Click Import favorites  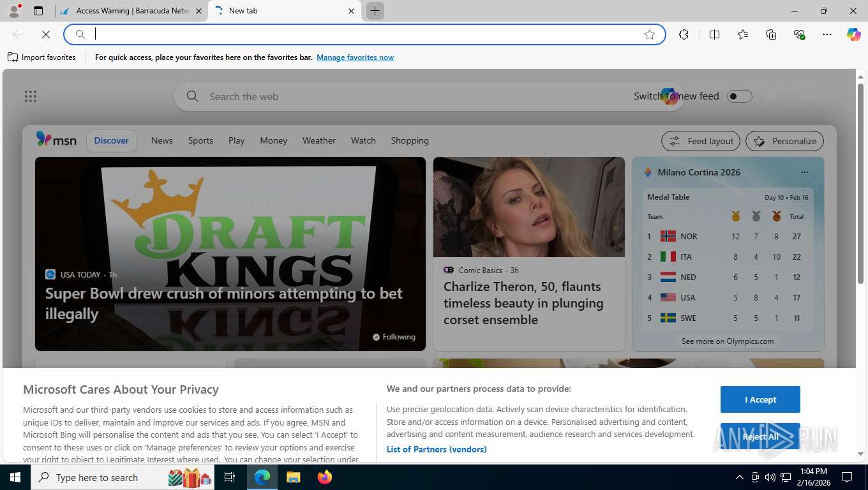click(x=41, y=57)
